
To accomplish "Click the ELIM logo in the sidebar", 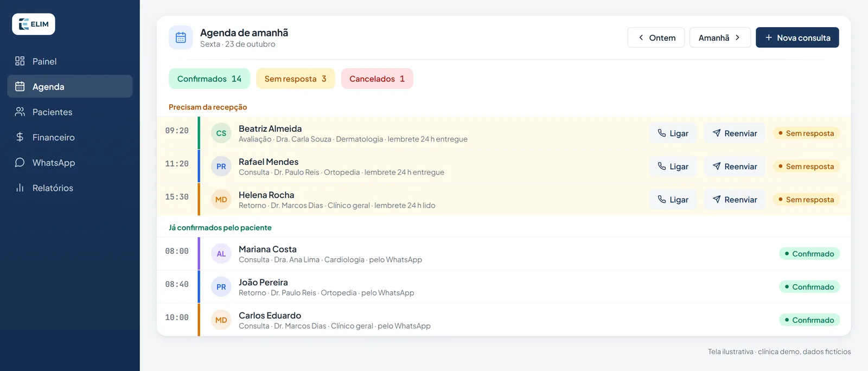I will [34, 24].
